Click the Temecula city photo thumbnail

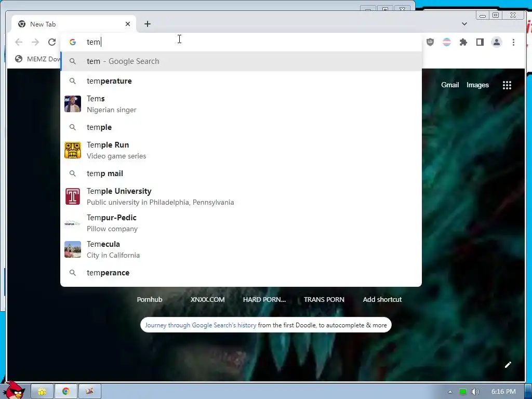pyautogui.click(x=73, y=249)
